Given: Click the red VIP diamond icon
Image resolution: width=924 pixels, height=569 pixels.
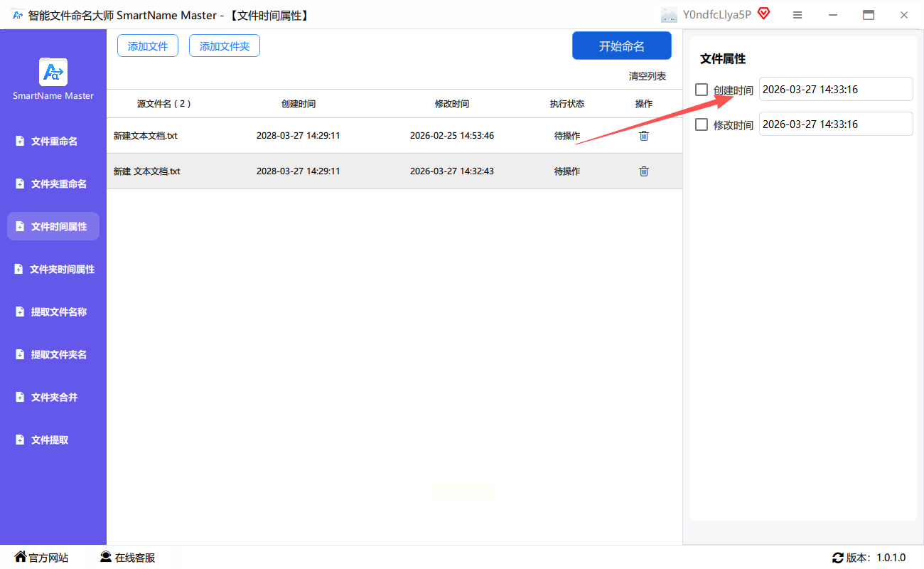Looking at the screenshot, I should (764, 14).
